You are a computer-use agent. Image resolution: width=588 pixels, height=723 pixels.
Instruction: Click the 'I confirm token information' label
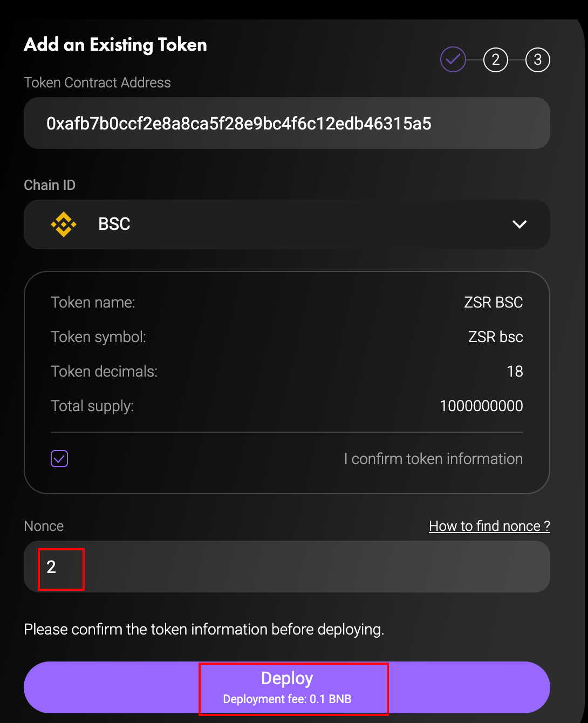click(x=433, y=459)
